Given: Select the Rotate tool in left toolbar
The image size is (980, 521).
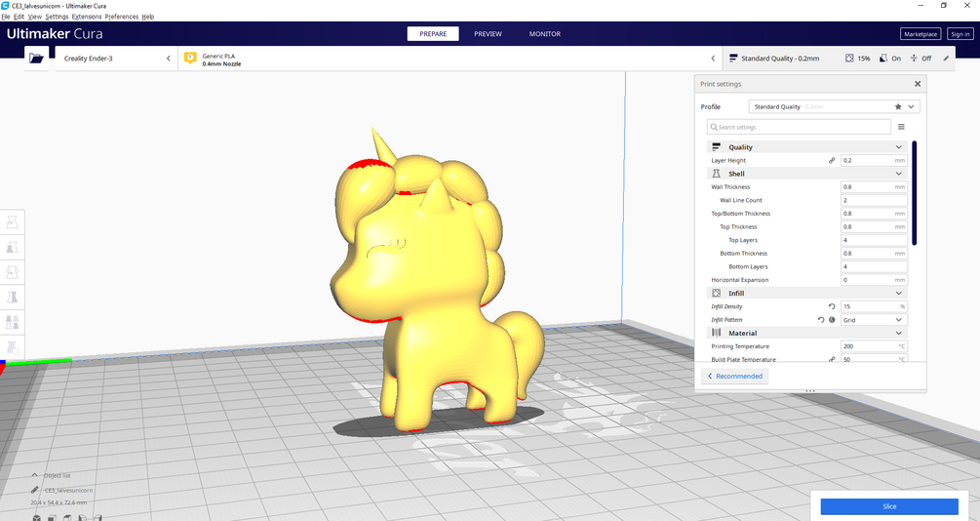Looking at the screenshot, I should pyautogui.click(x=12, y=273).
